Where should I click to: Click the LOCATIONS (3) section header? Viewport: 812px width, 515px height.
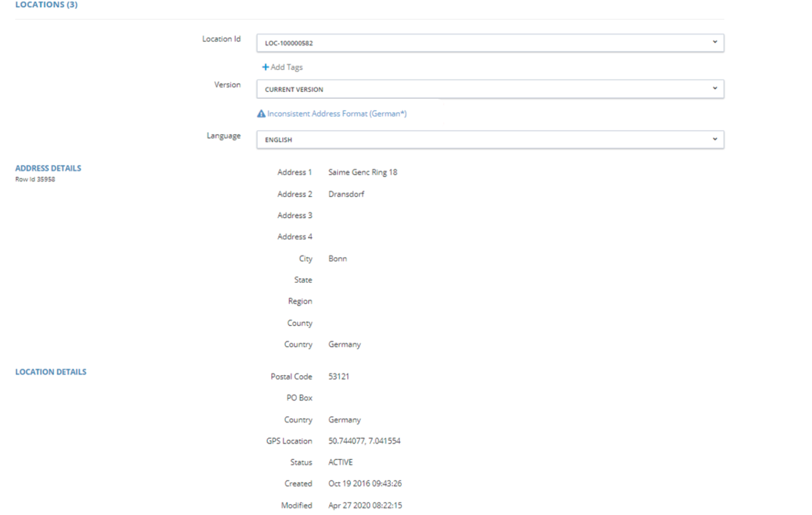point(46,5)
